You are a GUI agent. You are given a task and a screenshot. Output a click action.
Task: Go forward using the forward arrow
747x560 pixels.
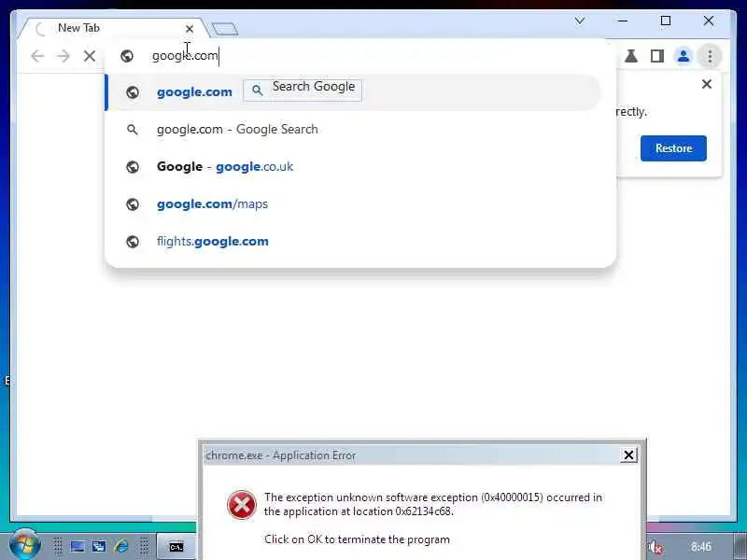pos(63,56)
